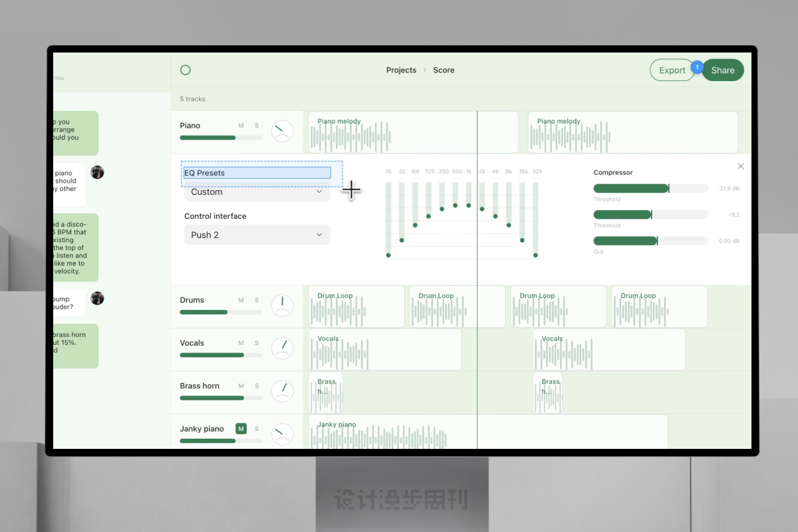This screenshot has width=798, height=532.
Task: Adjust the Vocals volume slider
Action: tap(221, 355)
